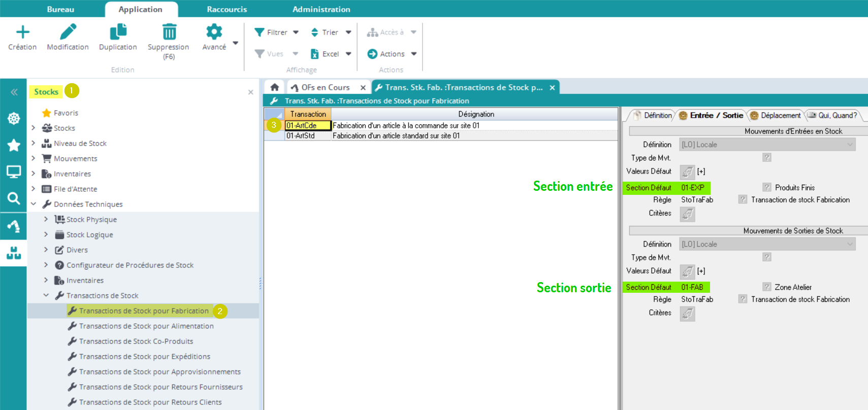Click the Home tab icon
Screen dimensions: 868x410
(275, 87)
